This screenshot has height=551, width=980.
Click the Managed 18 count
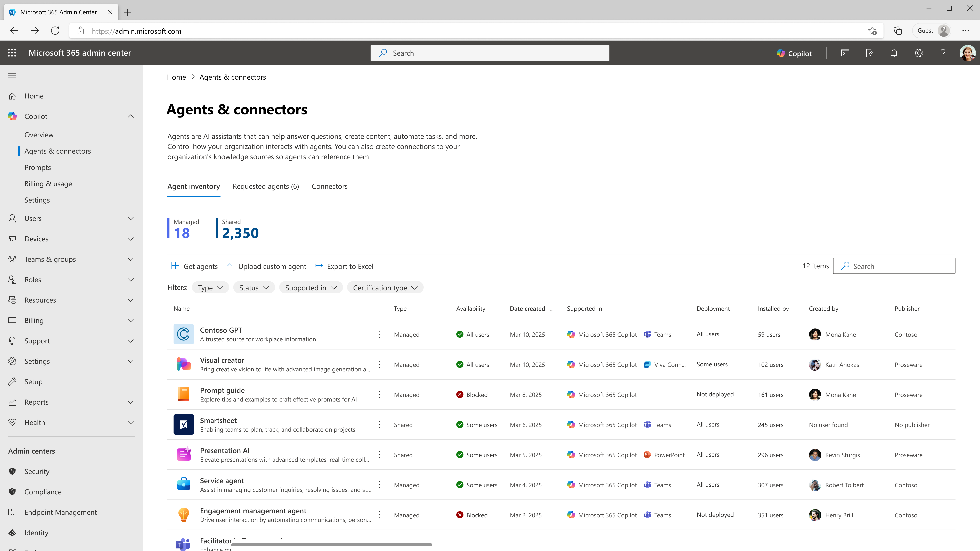point(184,229)
